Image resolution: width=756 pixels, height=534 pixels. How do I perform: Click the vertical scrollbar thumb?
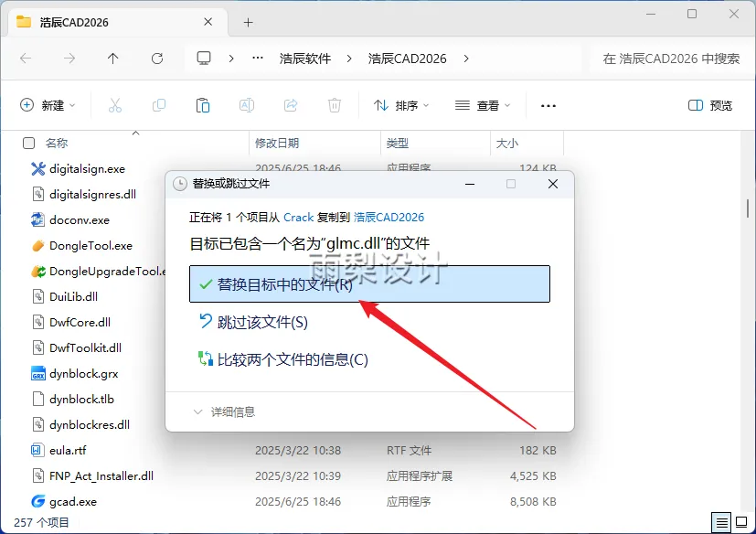[748, 208]
